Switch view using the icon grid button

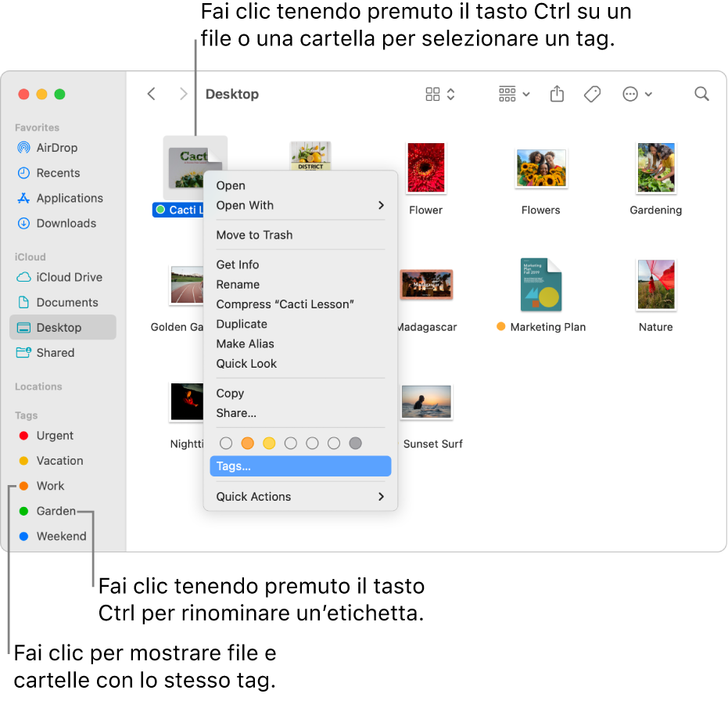point(439,95)
